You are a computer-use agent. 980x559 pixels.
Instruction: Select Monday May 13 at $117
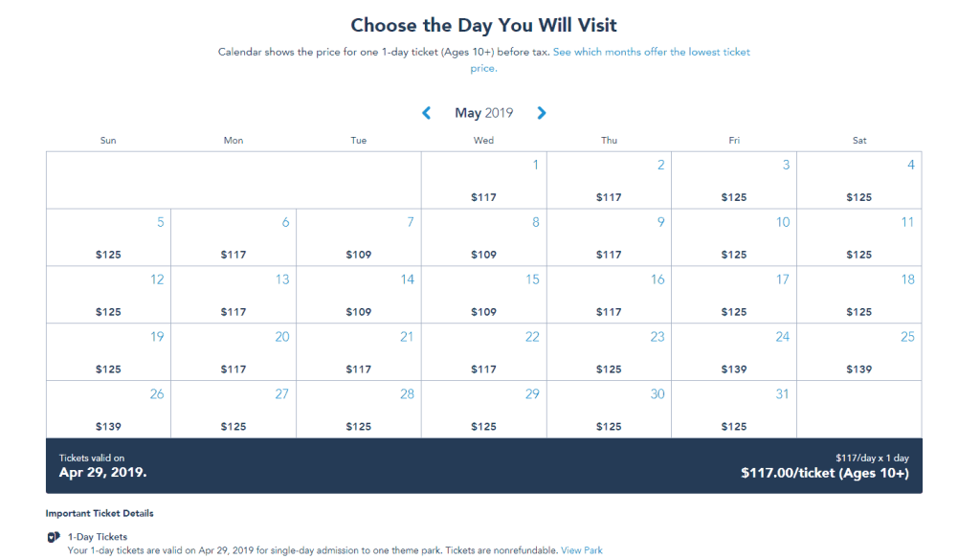(234, 295)
